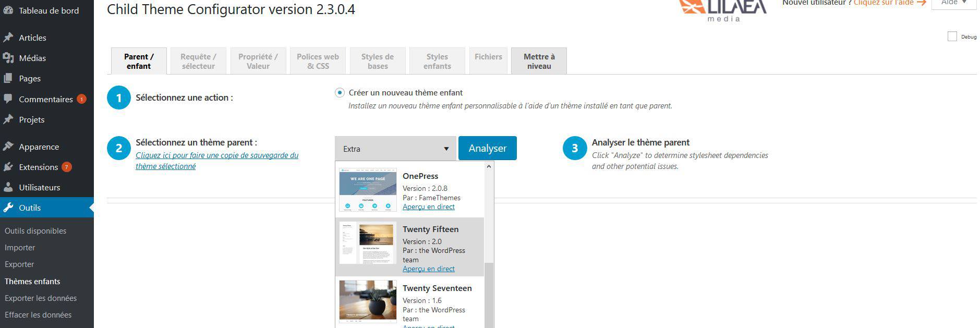This screenshot has height=328, width=980.
Task: Go to Outils disponibles submenu
Action: pos(35,231)
